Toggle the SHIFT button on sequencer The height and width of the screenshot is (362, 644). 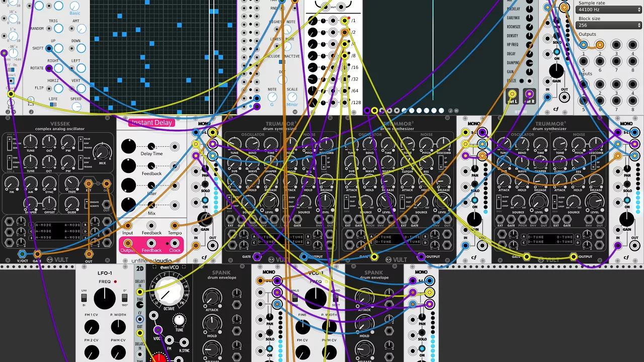59,49
